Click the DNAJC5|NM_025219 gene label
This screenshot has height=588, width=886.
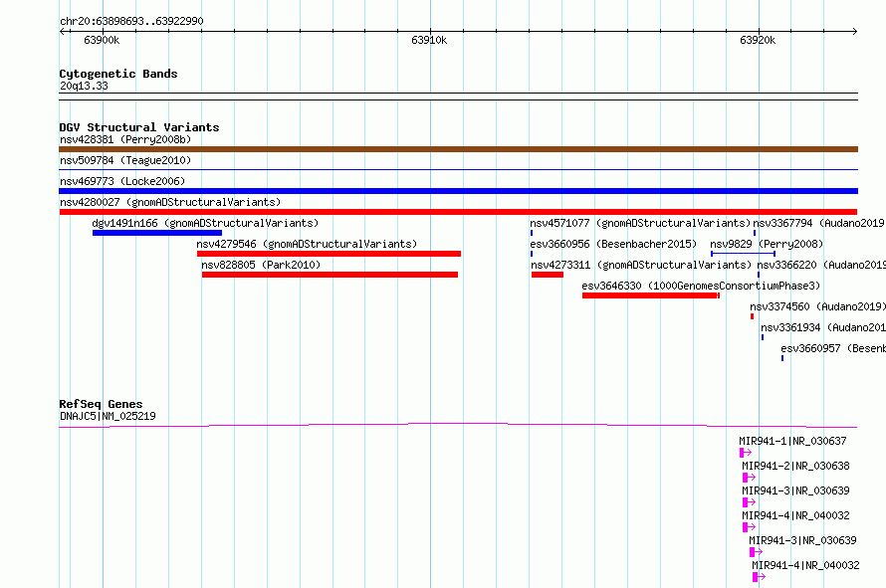(108, 416)
